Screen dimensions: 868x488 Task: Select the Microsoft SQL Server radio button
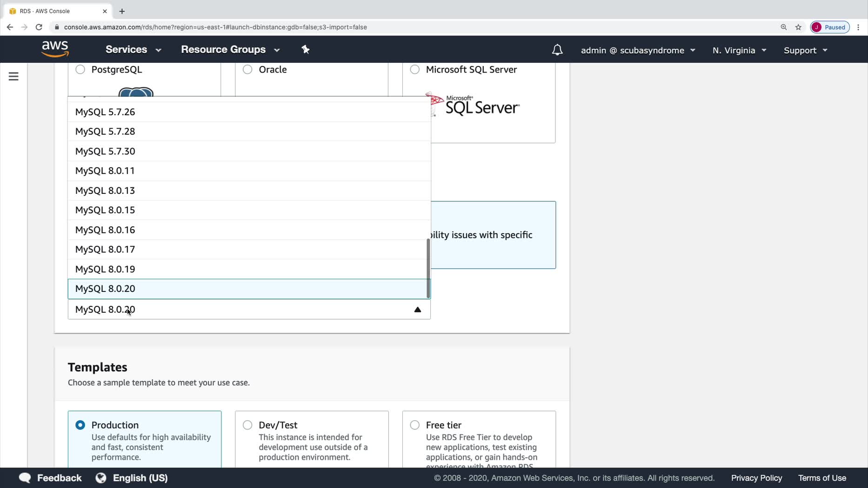click(414, 69)
